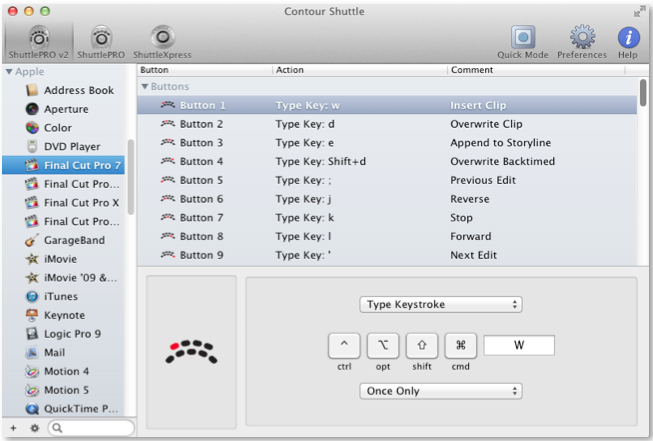Select DVD Player in sidebar
653x441 pixels.
[x=65, y=147]
